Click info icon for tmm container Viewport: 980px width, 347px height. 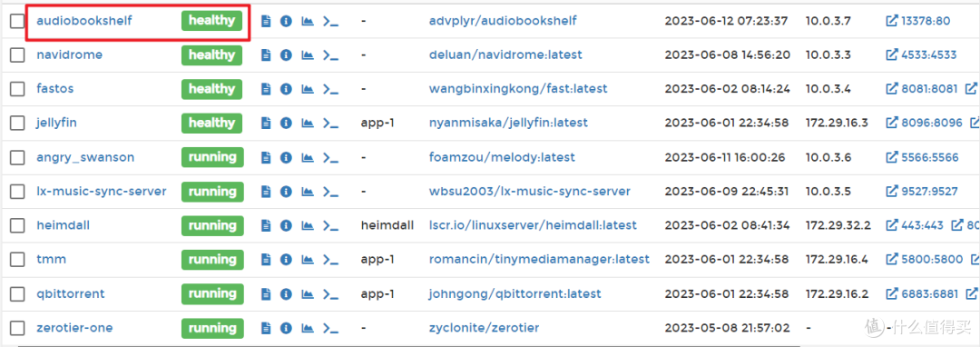(286, 260)
